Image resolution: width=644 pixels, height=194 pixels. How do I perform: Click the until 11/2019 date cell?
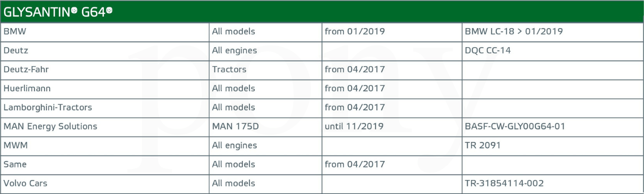tap(392, 127)
